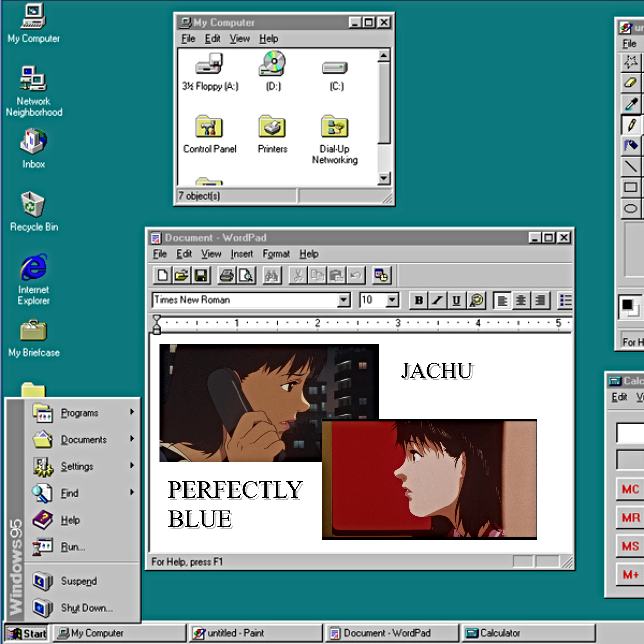
Task: Click the black foreground color box in Paint
Action: 627,304
